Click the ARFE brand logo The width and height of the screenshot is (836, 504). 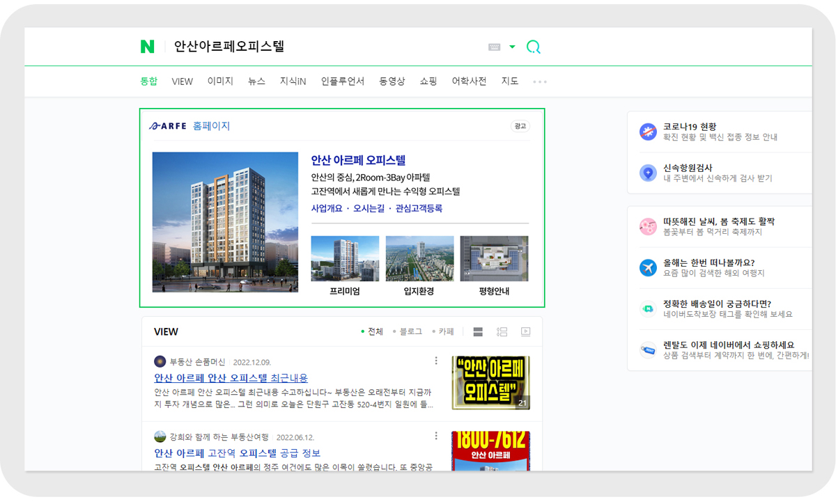point(168,126)
